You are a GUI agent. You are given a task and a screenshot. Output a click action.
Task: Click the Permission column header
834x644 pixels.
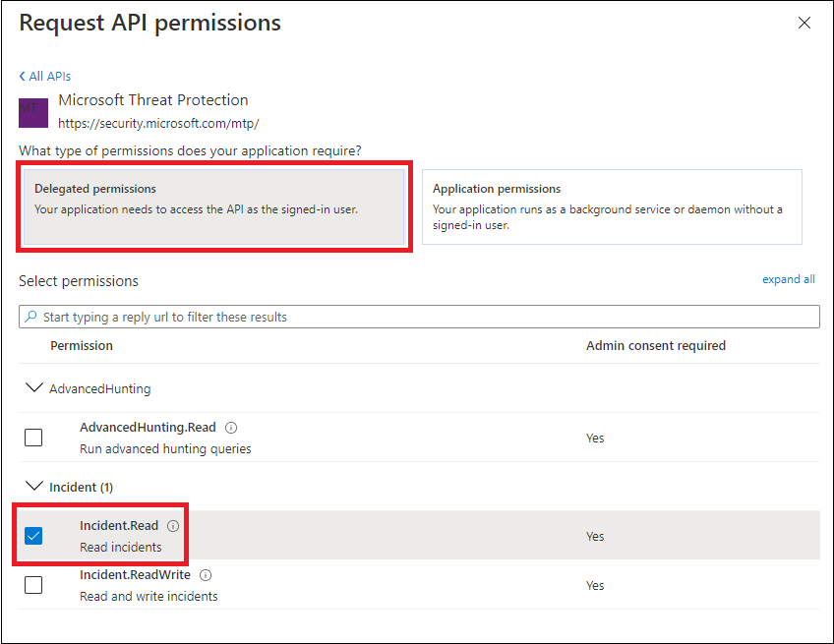[x=82, y=346]
